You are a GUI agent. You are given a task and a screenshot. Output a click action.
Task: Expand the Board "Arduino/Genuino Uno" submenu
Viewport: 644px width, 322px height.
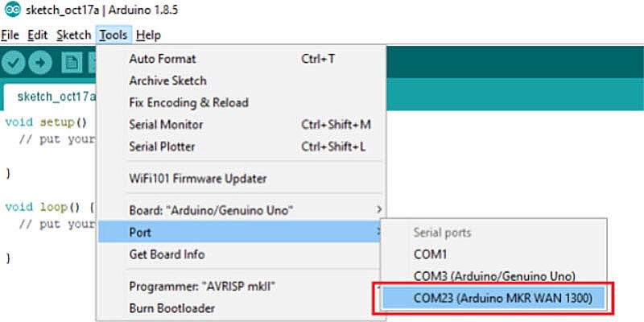click(x=211, y=210)
